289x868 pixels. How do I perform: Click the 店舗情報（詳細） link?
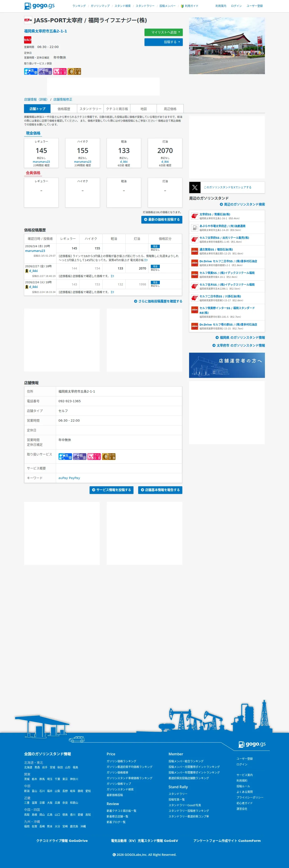[36, 100]
